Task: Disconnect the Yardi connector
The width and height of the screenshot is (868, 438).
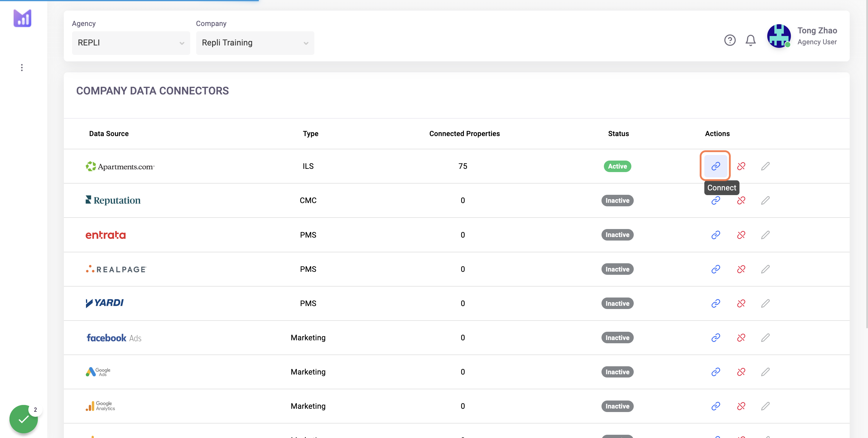Action: [741, 303]
